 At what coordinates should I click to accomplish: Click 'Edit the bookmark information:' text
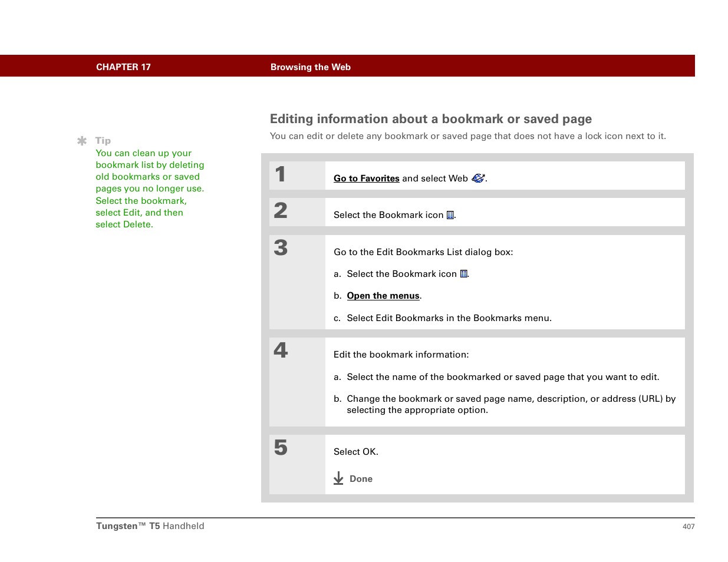click(401, 355)
